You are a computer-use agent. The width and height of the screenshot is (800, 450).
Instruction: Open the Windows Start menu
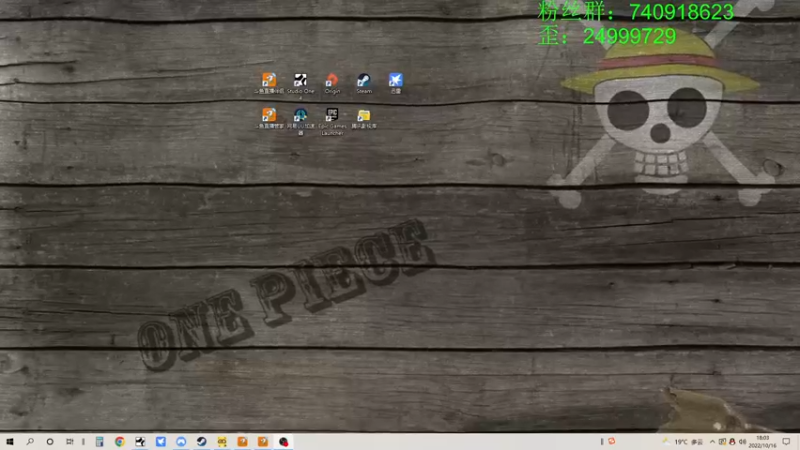pos(10,441)
